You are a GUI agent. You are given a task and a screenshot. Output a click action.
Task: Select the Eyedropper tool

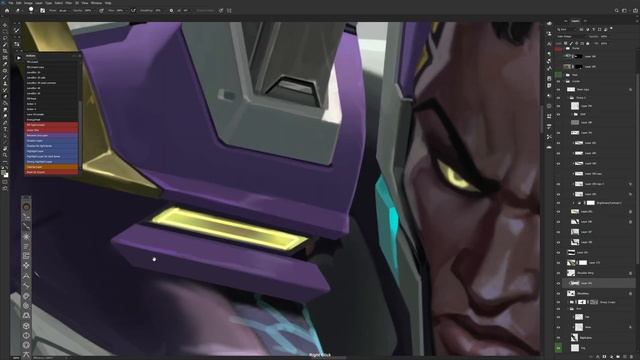[x=5, y=64]
